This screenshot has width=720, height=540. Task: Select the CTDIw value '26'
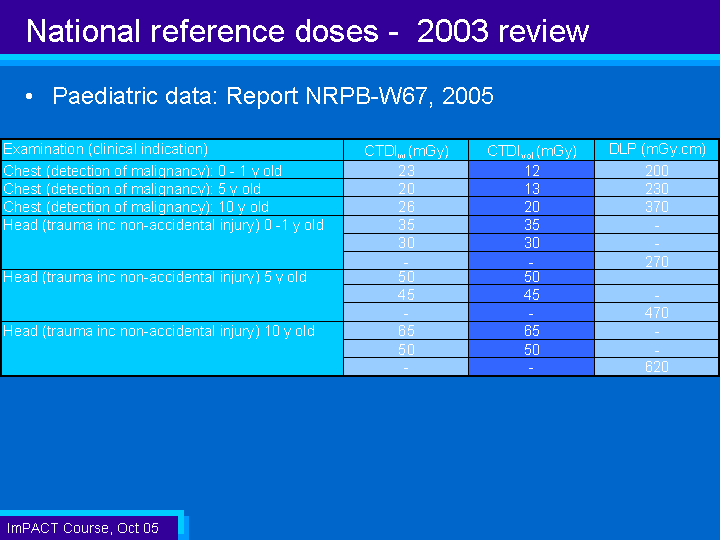coord(406,207)
